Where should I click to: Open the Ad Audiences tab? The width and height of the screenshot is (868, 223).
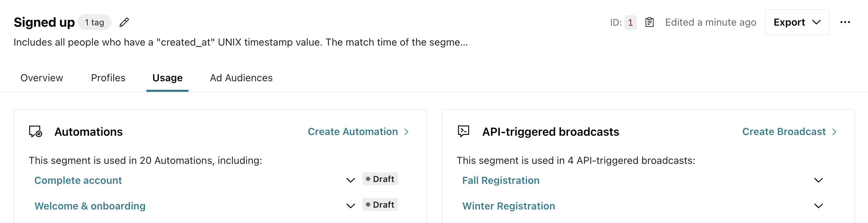click(241, 78)
